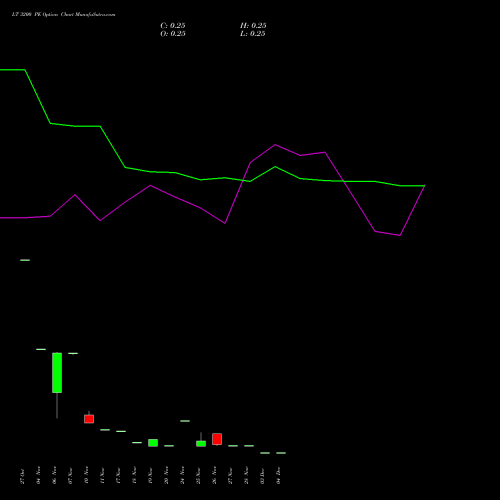Screen dimensions: 500x500
Task: Click the '06 Nov' date axis label
Action: 54,475
